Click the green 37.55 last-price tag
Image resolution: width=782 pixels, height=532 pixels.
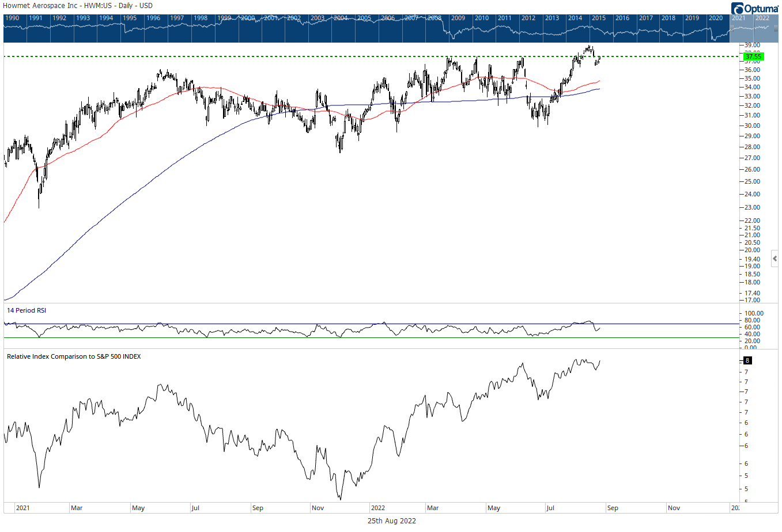753,56
